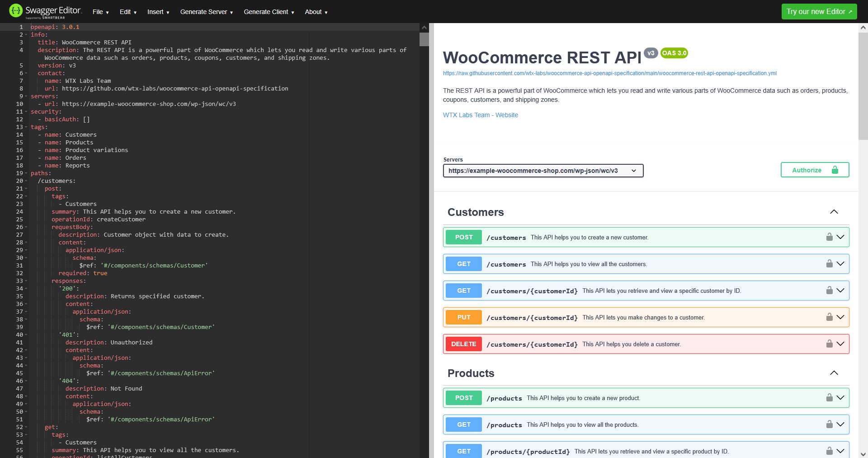Click the v3 version badge
868x458 pixels.
(x=651, y=53)
